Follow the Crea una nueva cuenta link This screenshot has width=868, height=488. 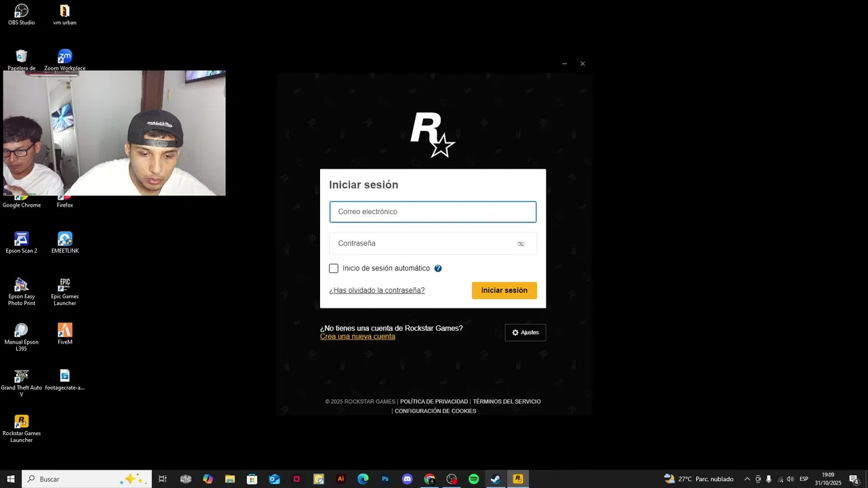(x=357, y=337)
